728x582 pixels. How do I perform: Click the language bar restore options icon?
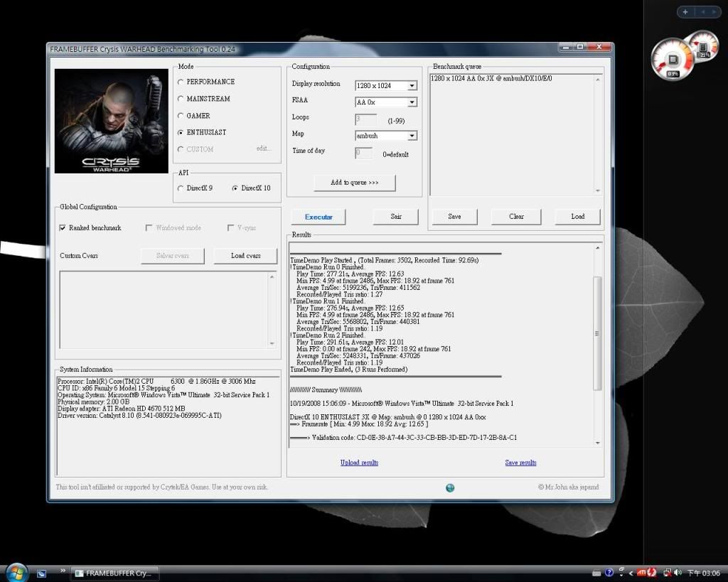tap(621, 569)
